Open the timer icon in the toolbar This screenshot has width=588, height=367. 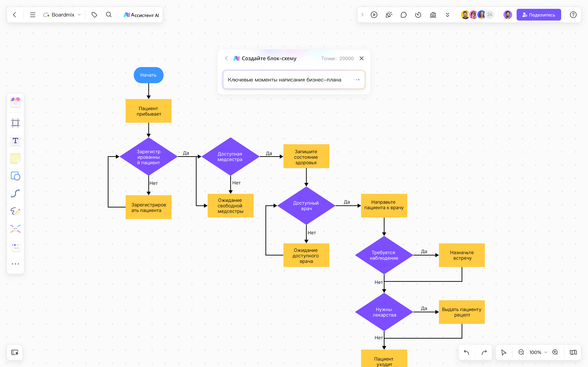(418, 14)
